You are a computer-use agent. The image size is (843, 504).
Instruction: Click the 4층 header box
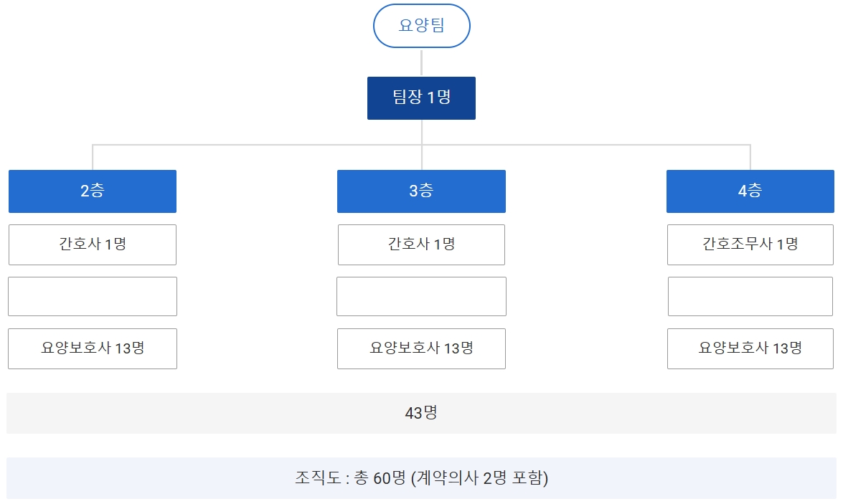pyautogui.click(x=750, y=191)
